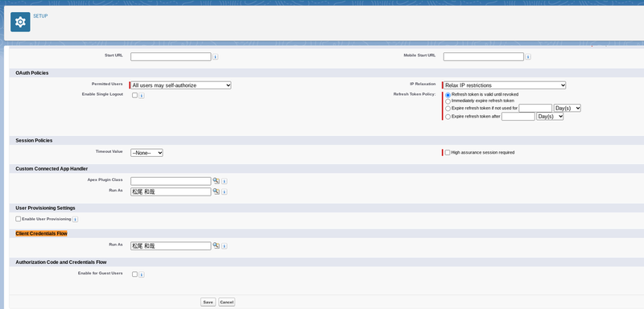Open Run As lookup in Custom Connected App Handler
This screenshot has height=309, width=644.
click(216, 192)
